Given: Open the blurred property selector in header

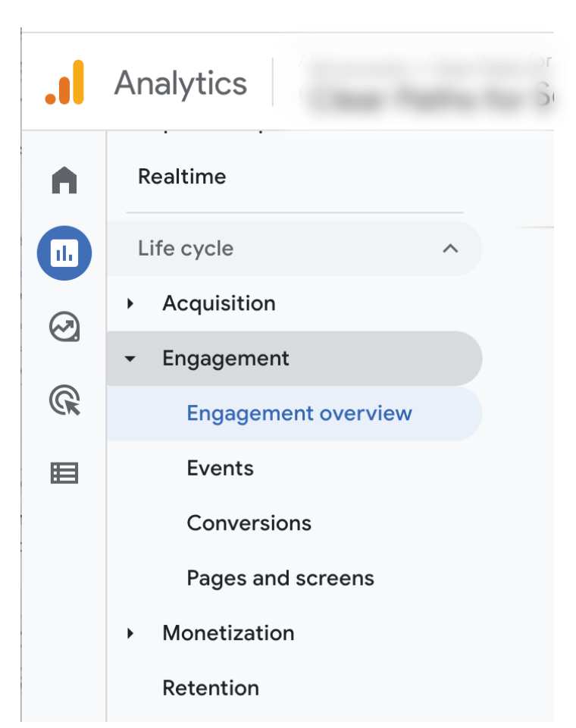Looking at the screenshot, I should coord(424,83).
